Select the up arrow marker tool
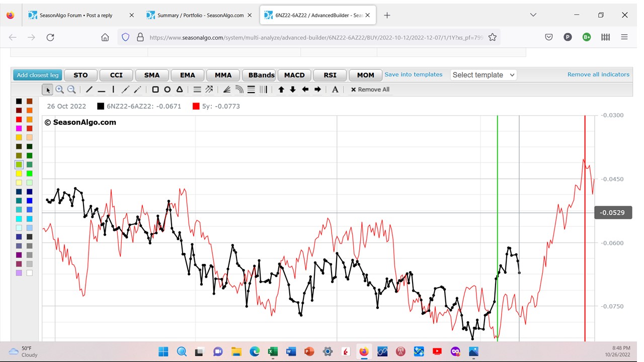The height and width of the screenshot is (362, 644). pos(281,89)
